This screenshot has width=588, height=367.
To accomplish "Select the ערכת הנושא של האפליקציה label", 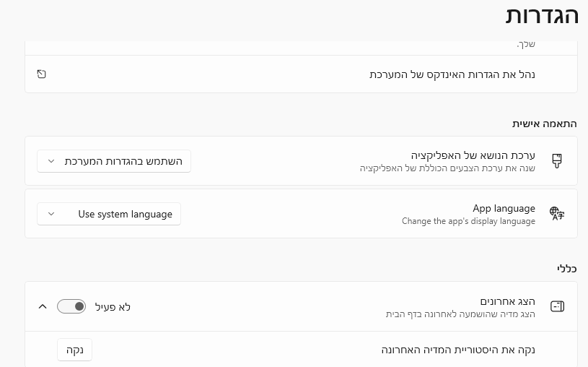I will pyautogui.click(x=473, y=155).
